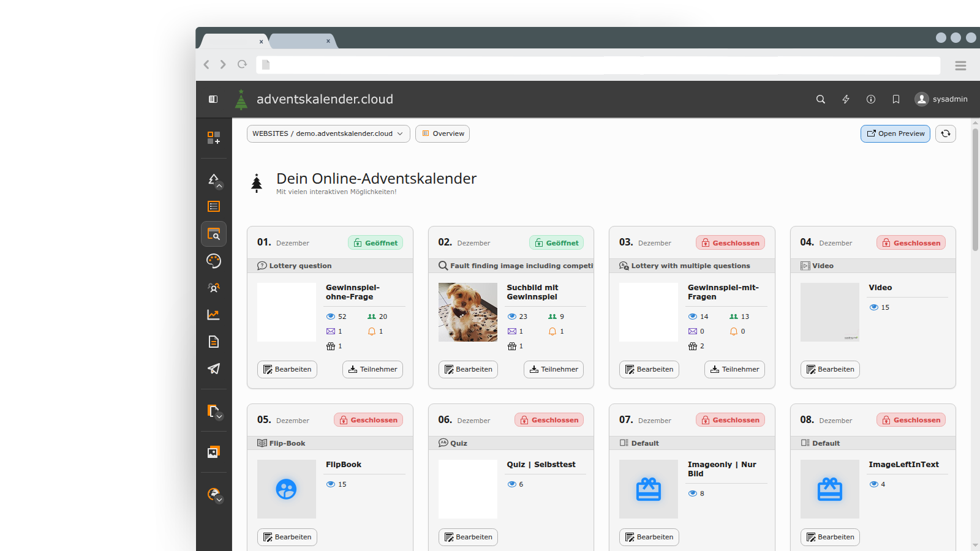
Task: Click the browser reload icon
Action: 243,64
